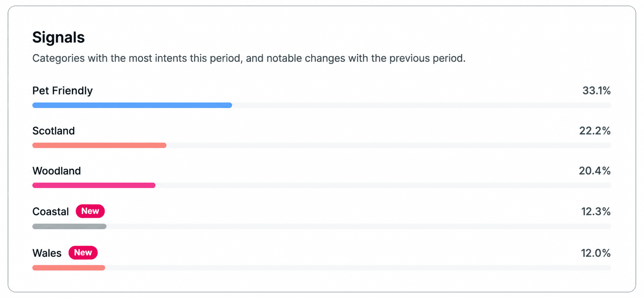Select the Woodland category label

(x=57, y=171)
